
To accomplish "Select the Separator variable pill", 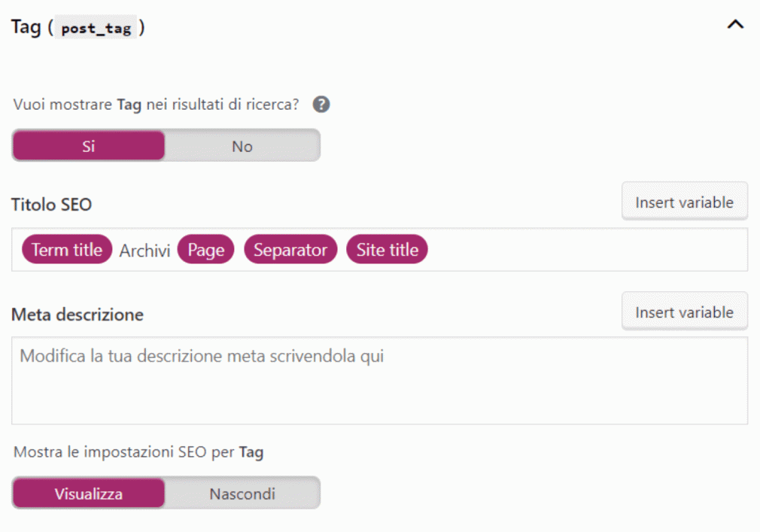I will (290, 250).
